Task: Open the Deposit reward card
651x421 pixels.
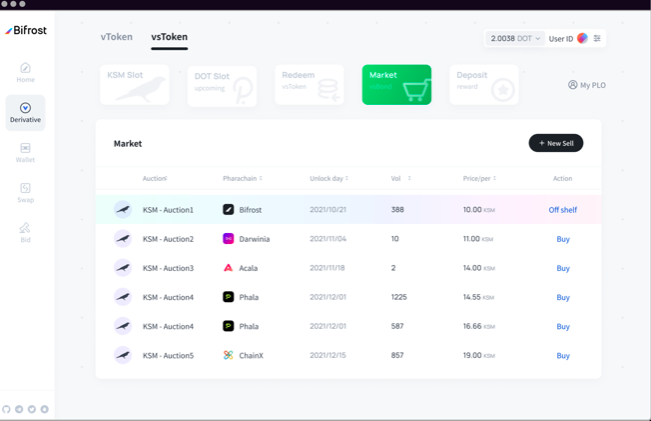Action: [x=484, y=85]
